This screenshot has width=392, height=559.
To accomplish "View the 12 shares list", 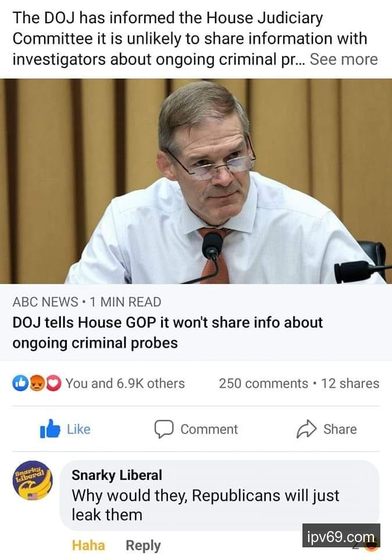I will click(350, 383).
